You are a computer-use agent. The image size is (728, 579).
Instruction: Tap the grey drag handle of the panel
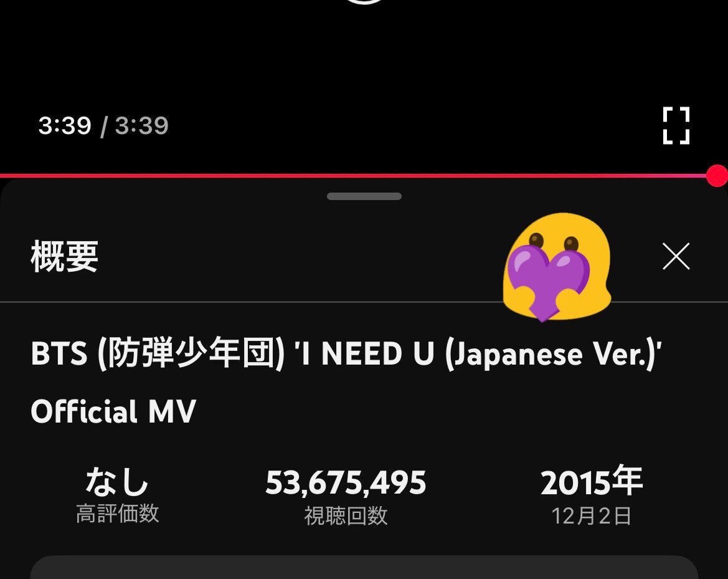point(364,196)
